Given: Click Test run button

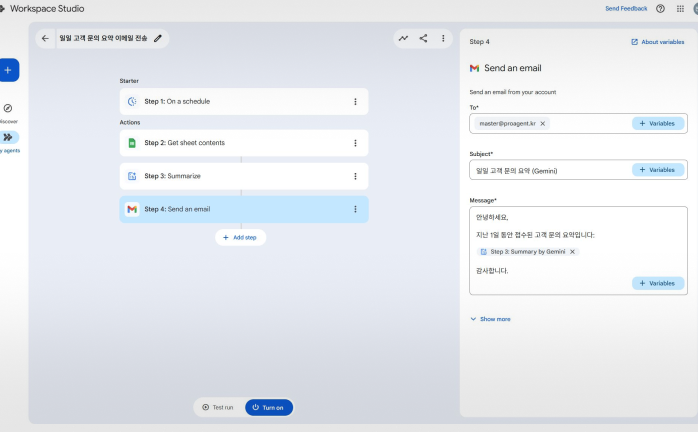Looking at the screenshot, I should 218,408.
